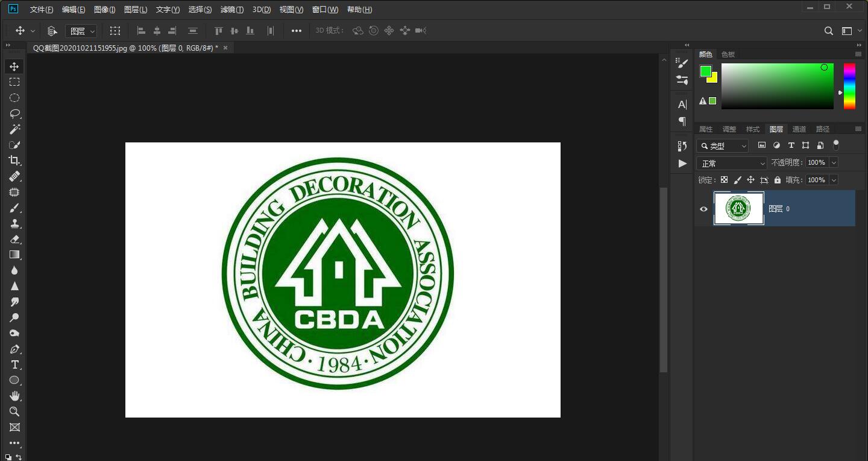Expand the 不透明度 opacity dropdown arrow
Image resolution: width=868 pixels, height=461 pixels.
[834, 162]
